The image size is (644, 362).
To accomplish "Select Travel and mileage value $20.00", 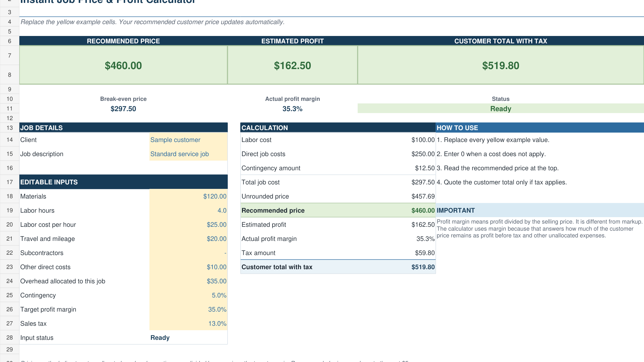I will tap(188, 239).
